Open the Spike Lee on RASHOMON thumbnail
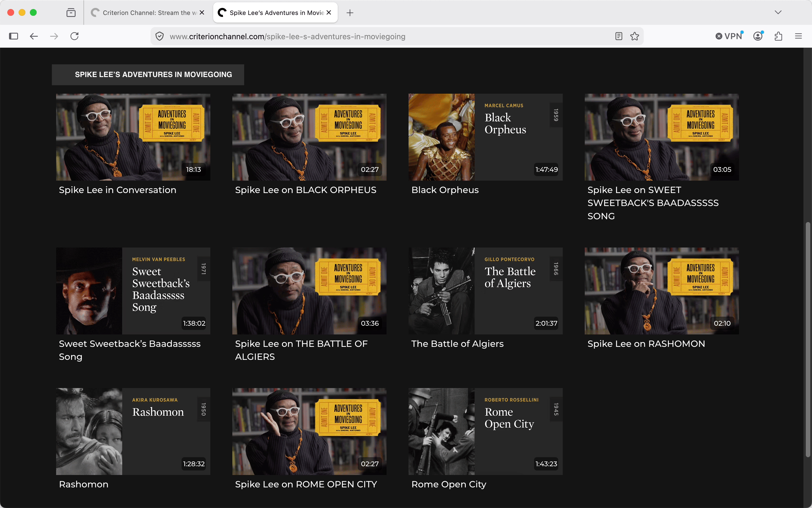Viewport: 812px width, 508px height. (x=662, y=291)
